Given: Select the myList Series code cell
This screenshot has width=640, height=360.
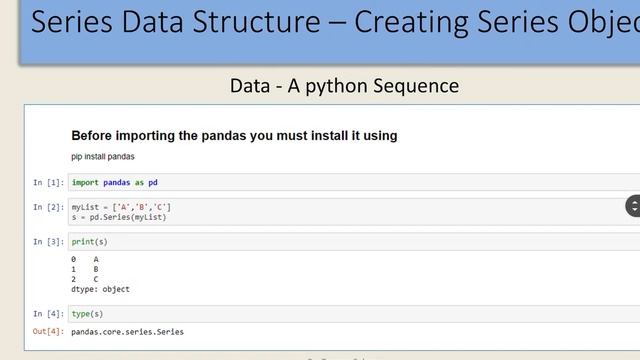Looking at the screenshot, I should [354, 212].
